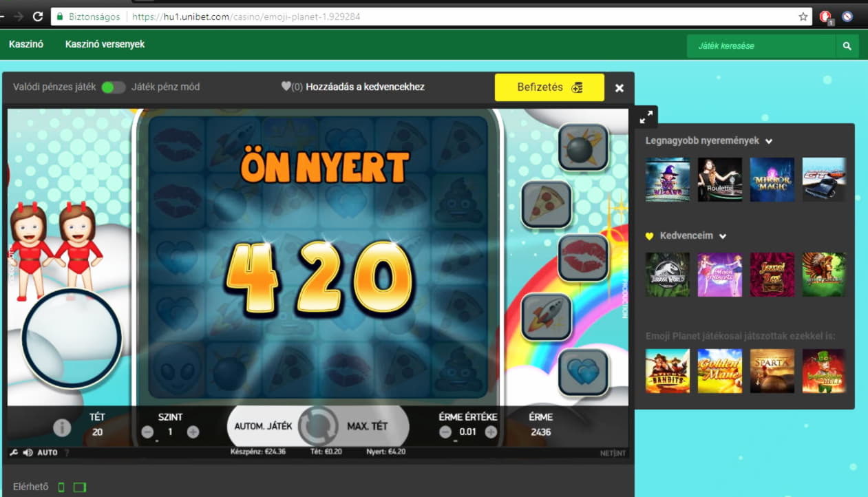Click the game info (i) icon
The width and height of the screenshot is (868, 497).
pos(62,427)
